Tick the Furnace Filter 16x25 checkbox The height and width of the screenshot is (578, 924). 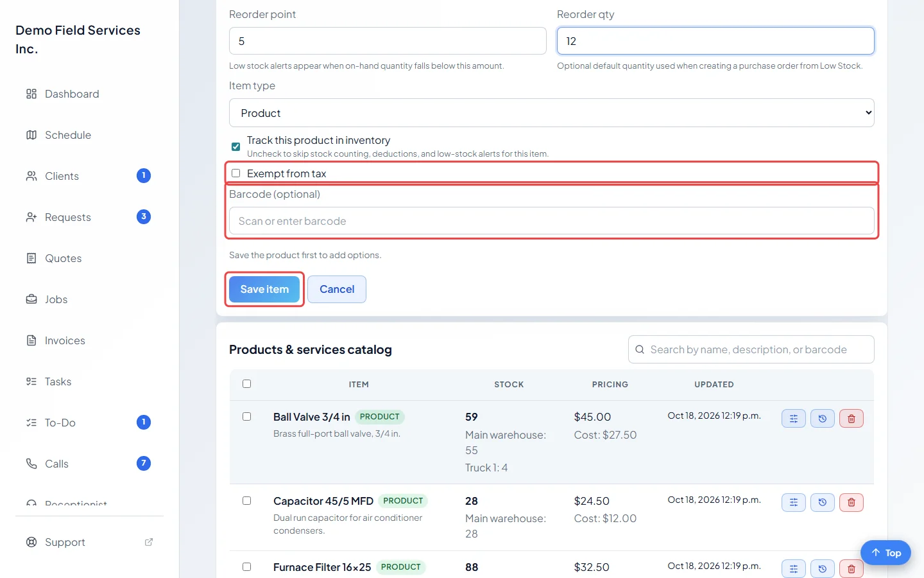(x=246, y=567)
